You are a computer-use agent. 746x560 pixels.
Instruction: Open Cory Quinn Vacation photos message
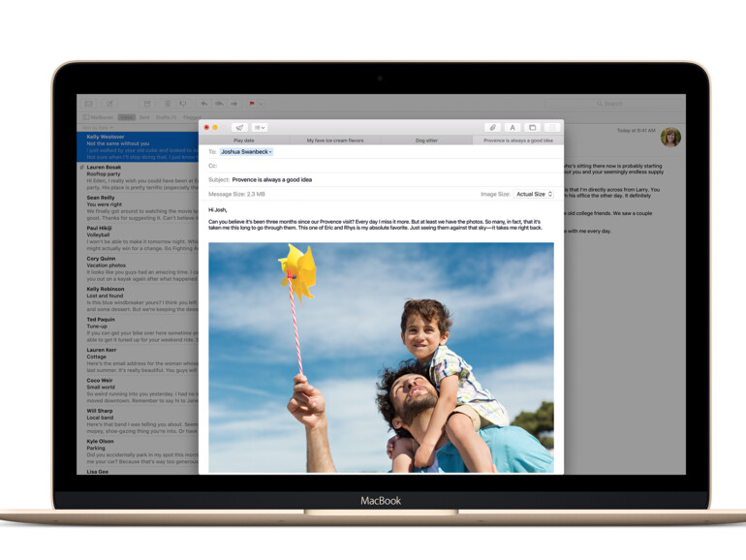138,268
